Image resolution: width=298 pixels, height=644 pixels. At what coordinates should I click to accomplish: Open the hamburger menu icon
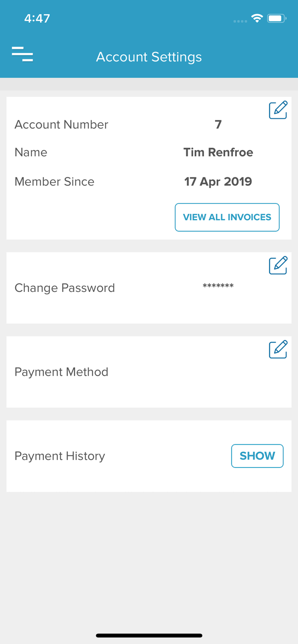(22, 55)
